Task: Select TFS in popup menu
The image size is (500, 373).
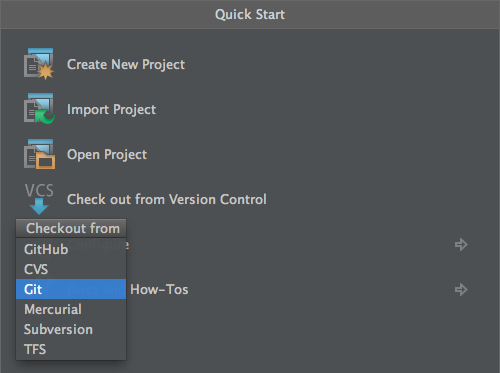Action: tap(71, 349)
